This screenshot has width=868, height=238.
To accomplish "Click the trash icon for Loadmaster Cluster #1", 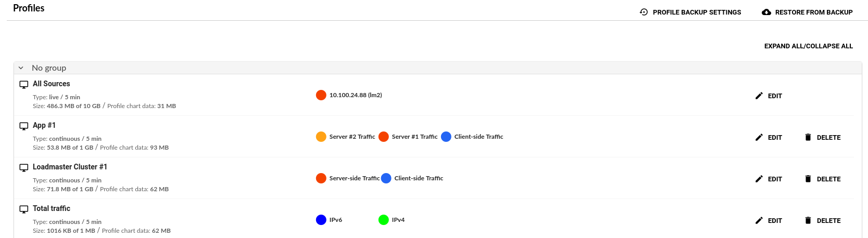I will [808, 179].
